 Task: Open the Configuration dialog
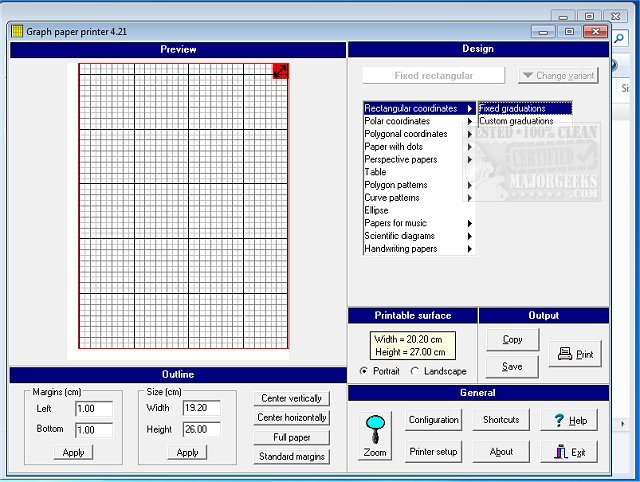tap(433, 420)
